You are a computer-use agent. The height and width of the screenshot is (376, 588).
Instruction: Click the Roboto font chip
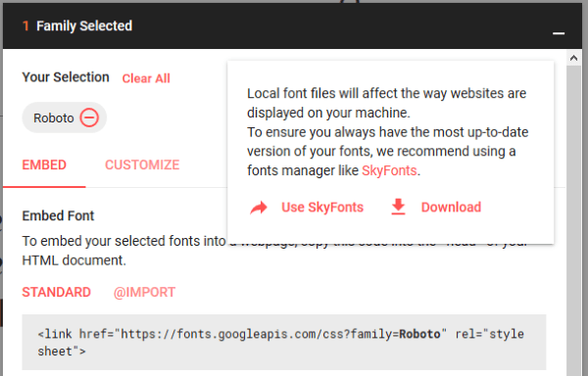point(64,117)
